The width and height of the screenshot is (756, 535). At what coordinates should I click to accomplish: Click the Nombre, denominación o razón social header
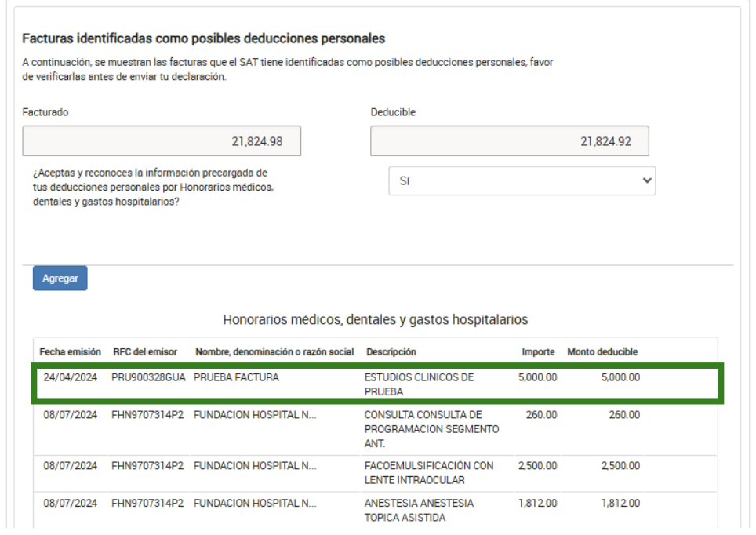click(x=274, y=351)
